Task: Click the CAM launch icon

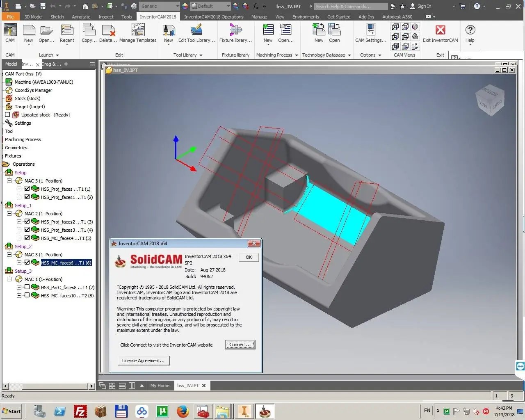Action: tap(10, 33)
